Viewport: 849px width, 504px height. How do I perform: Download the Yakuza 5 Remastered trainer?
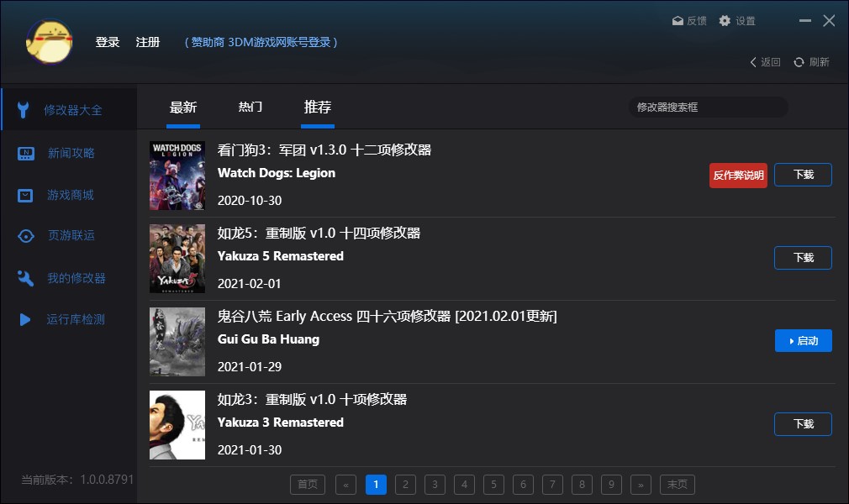coord(803,258)
